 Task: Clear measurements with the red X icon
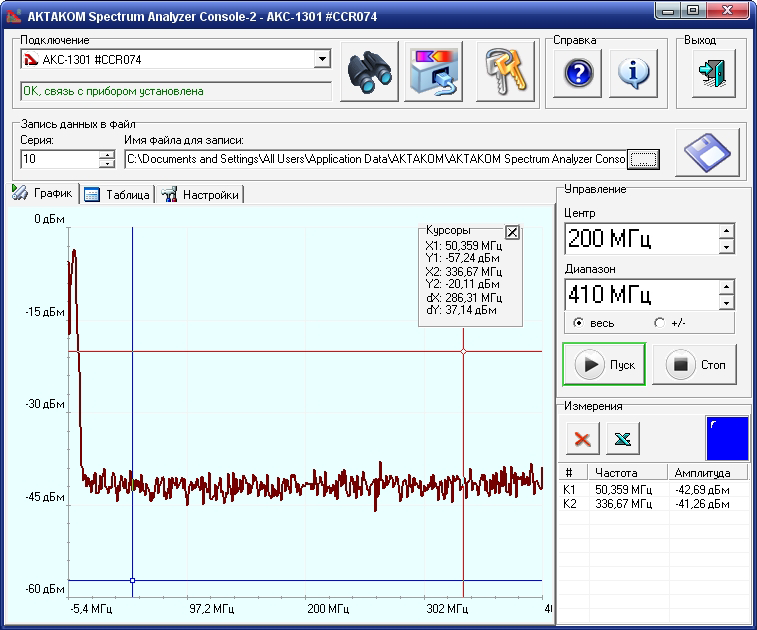(583, 438)
